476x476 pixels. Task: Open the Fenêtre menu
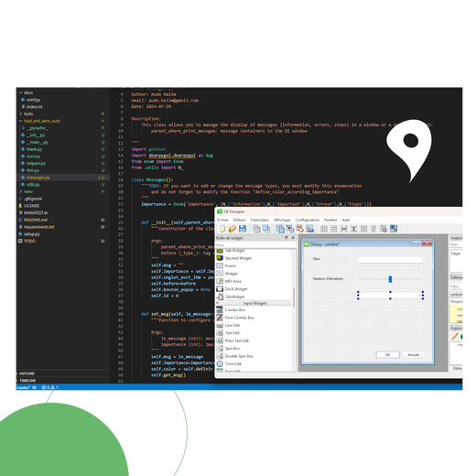(330, 220)
